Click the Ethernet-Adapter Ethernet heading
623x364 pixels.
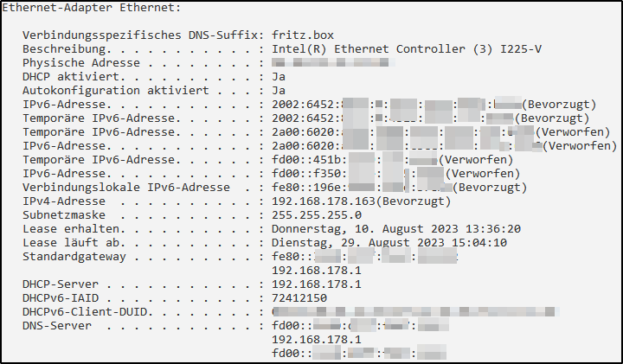click(x=92, y=8)
